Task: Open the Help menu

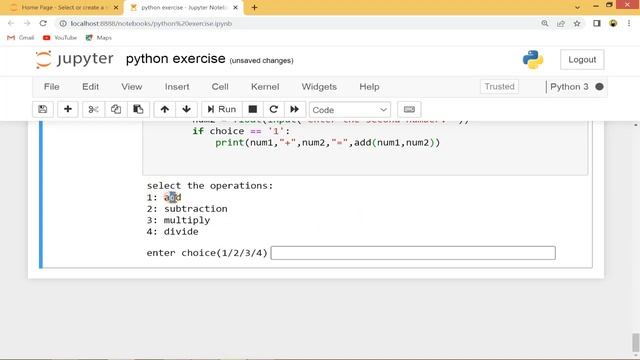Action: [369, 87]
